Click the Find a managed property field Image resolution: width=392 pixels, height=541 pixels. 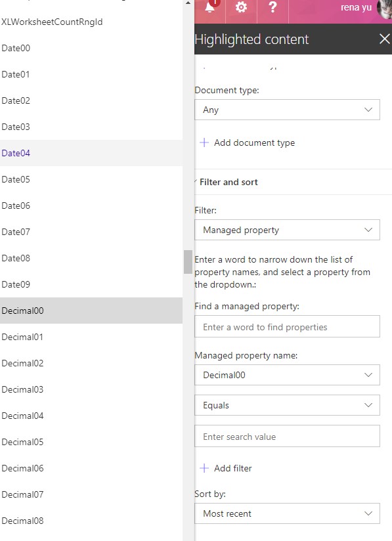tap(287, 326)
